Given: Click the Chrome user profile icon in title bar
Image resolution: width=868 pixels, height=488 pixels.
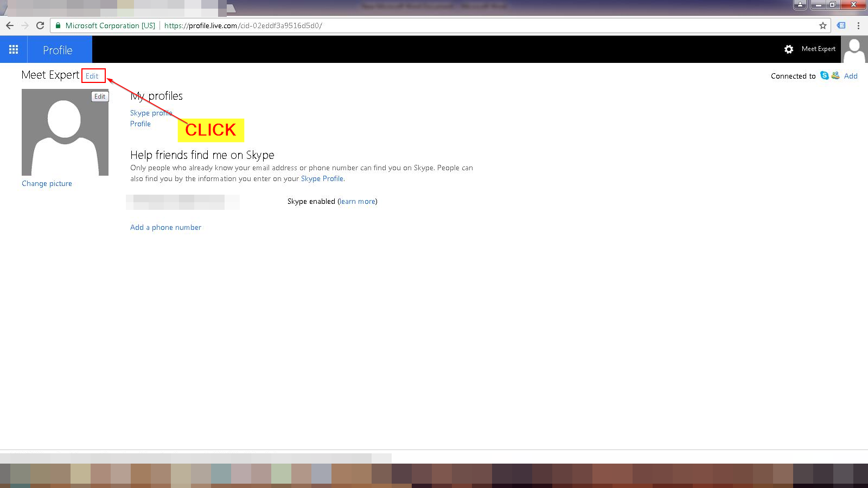Looking at the screenshot, I should pyautogui.click(x=800, y=5).
